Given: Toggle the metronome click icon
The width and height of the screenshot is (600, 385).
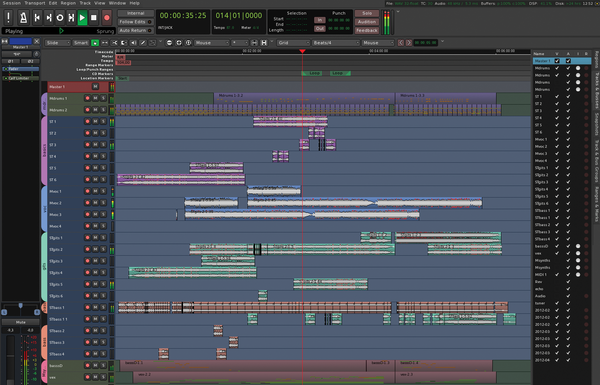Looking at the screenshot, I should point(23,18).
